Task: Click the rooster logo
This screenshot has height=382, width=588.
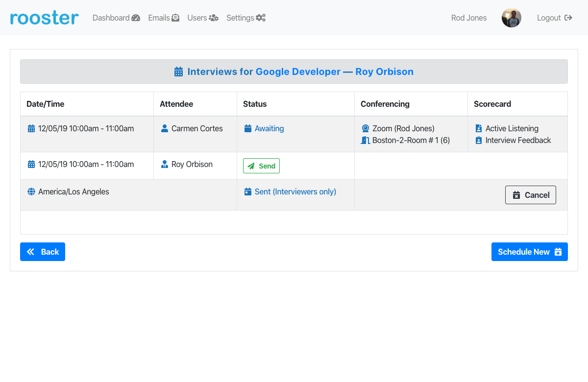Action: pyautogui.click(x=44, y=18)
